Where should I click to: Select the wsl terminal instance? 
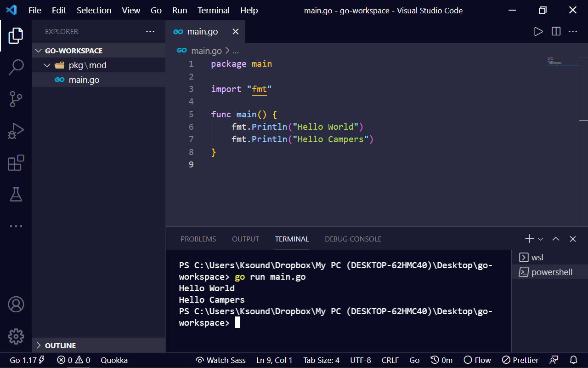coord(537,258)
